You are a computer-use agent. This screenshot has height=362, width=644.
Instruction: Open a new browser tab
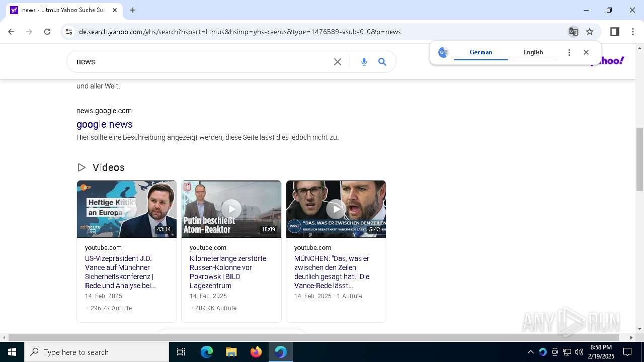[x=133, y=10]
